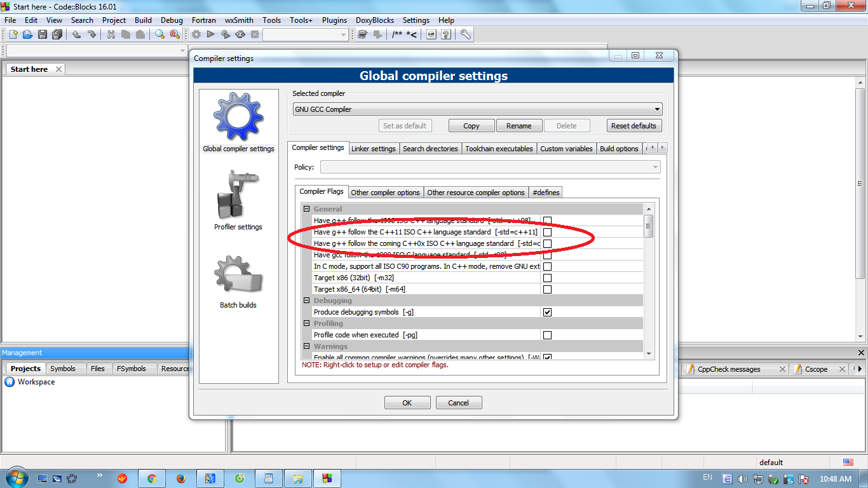Click the compiler flags list scrollbar thumb
The width and height of the screenshot is (868, 488).
tap(649, 226)
